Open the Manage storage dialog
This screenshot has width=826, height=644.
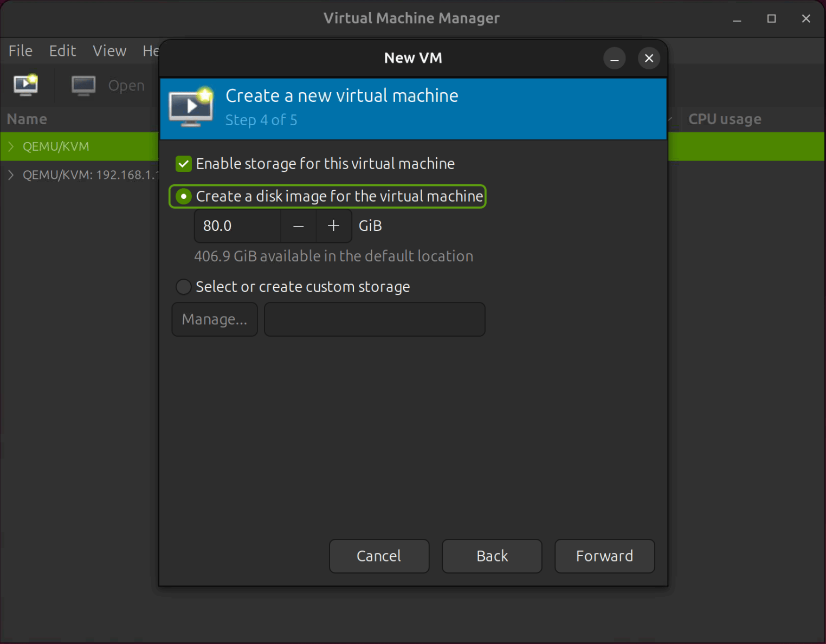coord(214,319)
